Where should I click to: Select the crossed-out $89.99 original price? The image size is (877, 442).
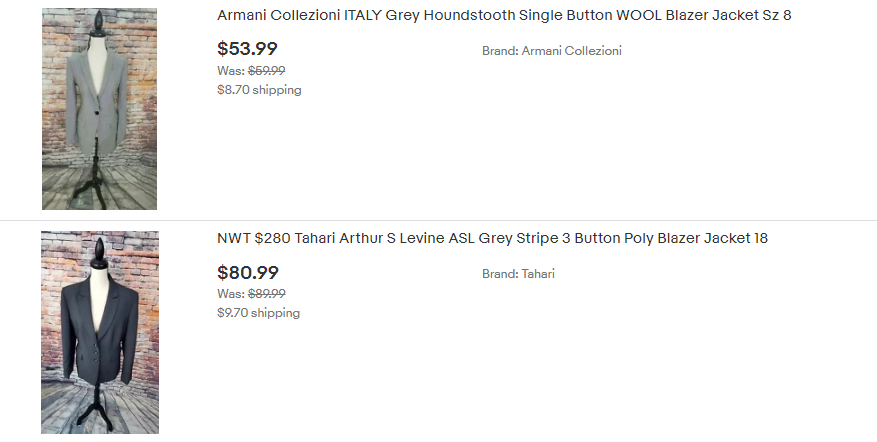pos(267,294)
